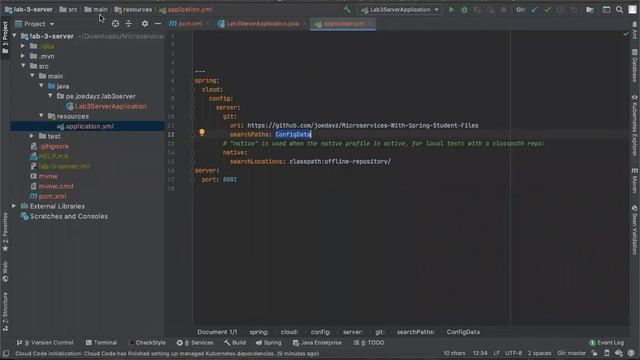Open the Terminal tool window
The width and height of the screenshot is (640, 360).
(101, 342)
